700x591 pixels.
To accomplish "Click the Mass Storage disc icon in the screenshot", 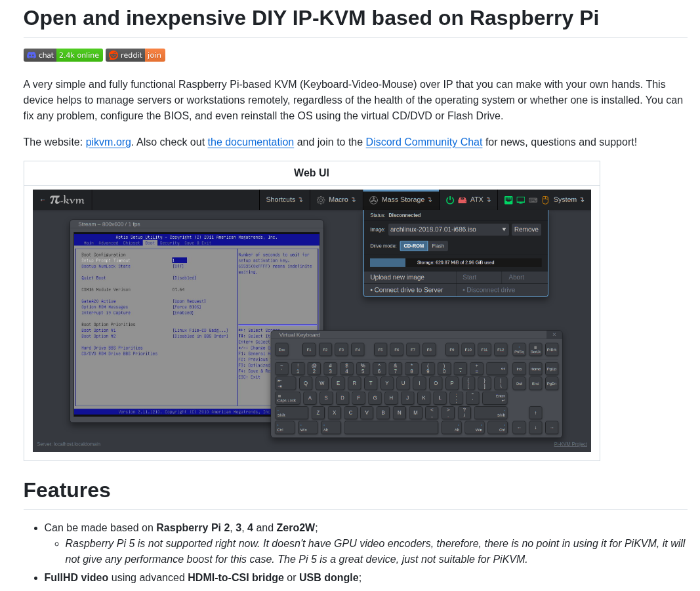I will [x=374, y=200].
